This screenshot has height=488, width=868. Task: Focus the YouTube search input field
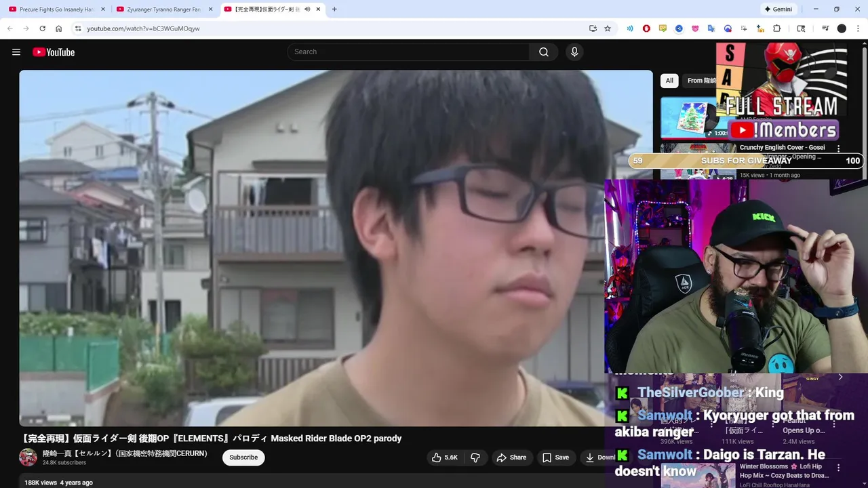409,52
